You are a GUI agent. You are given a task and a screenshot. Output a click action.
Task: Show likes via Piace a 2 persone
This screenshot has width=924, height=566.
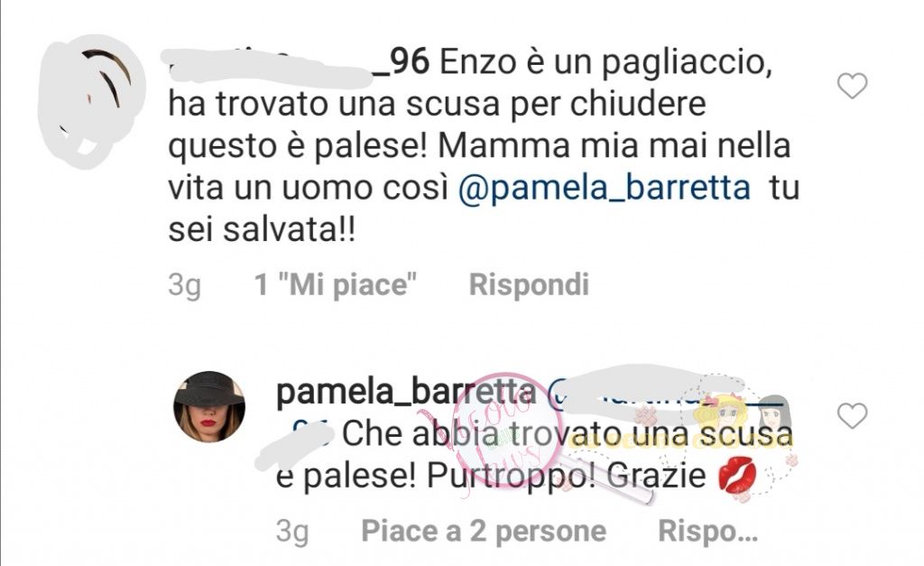point(484,531)
